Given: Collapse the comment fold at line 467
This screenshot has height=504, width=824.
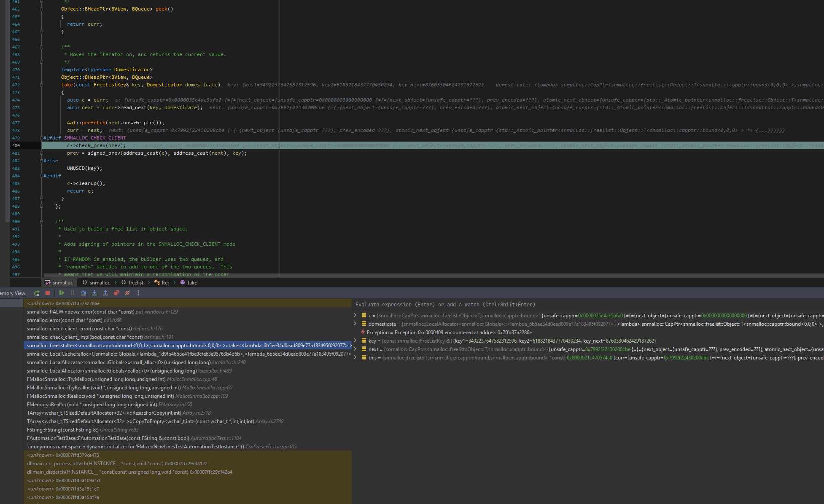Looking at the screenshot, I should click(x=41, y=47).
